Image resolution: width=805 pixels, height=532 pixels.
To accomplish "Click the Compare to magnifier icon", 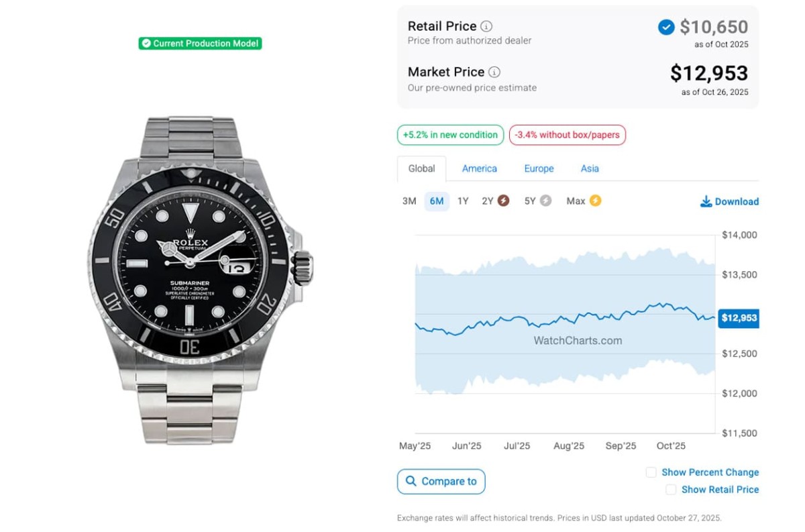I will pos(411,481).
